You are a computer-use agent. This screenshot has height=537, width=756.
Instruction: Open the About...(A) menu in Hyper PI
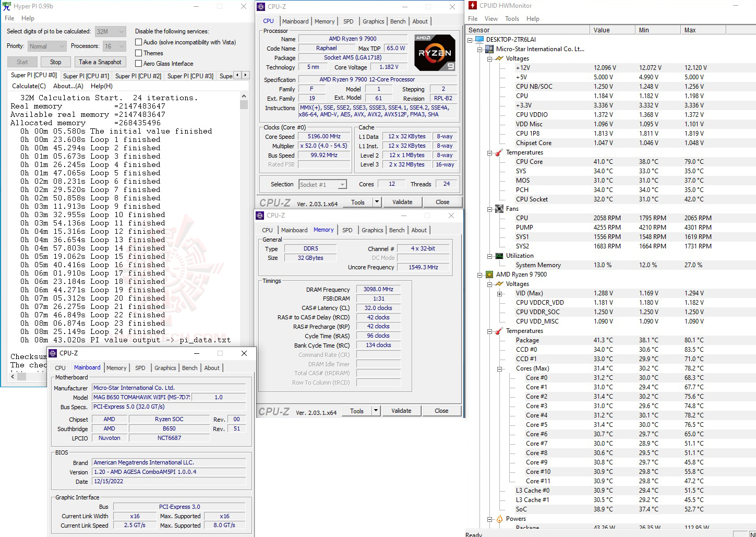tap(68, 86)
